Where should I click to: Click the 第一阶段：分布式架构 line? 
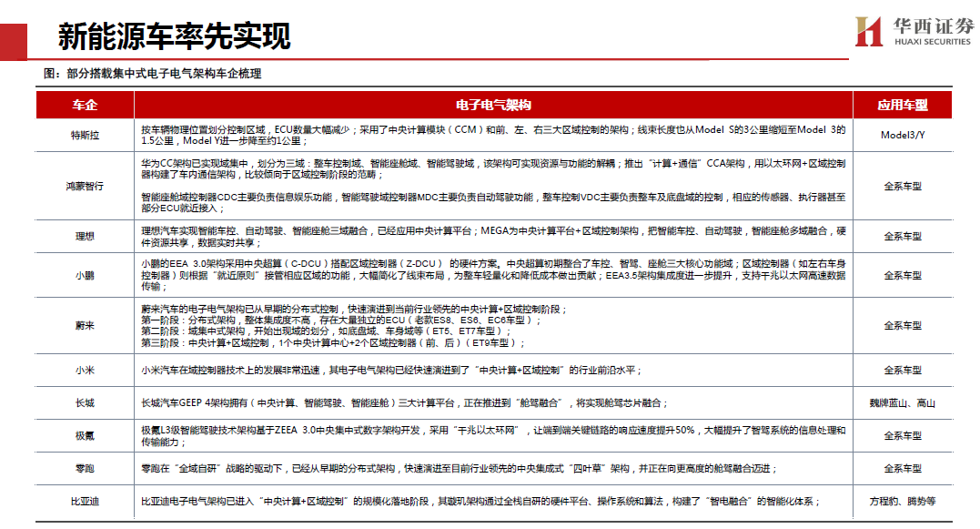340,320
